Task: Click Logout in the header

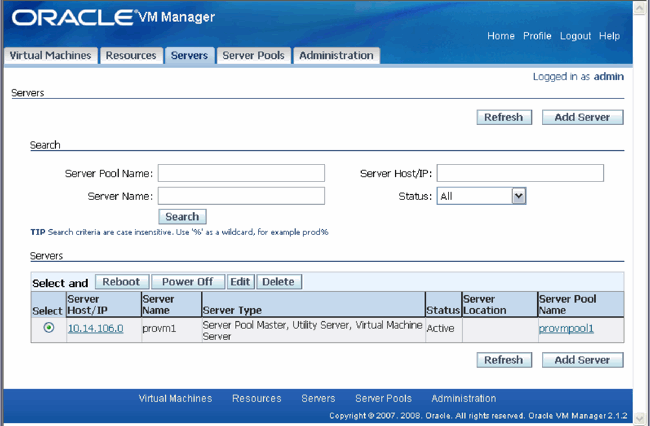Action: coord(575,36)
